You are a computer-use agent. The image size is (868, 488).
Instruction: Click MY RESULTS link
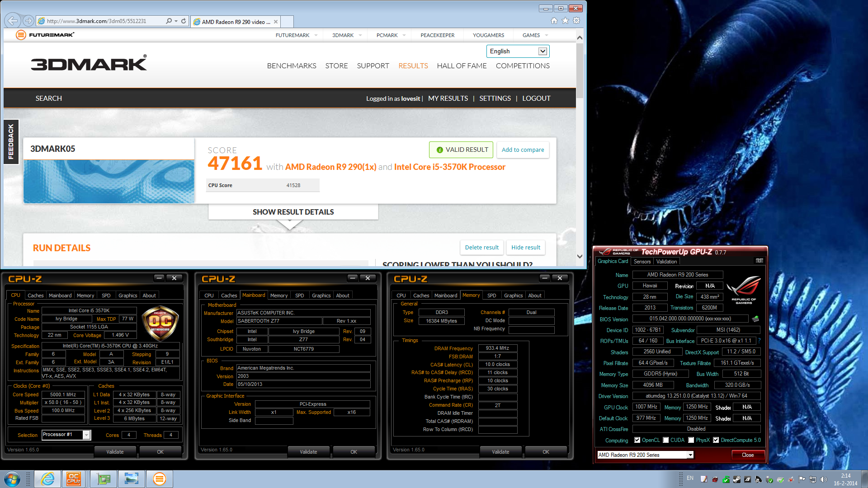click(x=448, y=99)
